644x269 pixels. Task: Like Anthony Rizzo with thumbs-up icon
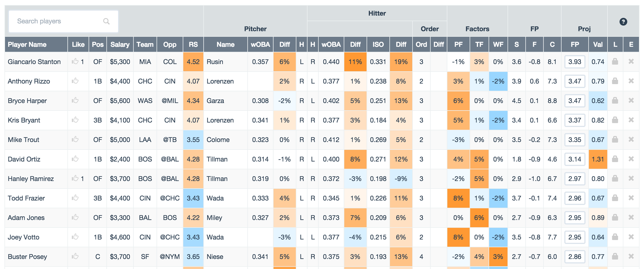pos(75,81)
